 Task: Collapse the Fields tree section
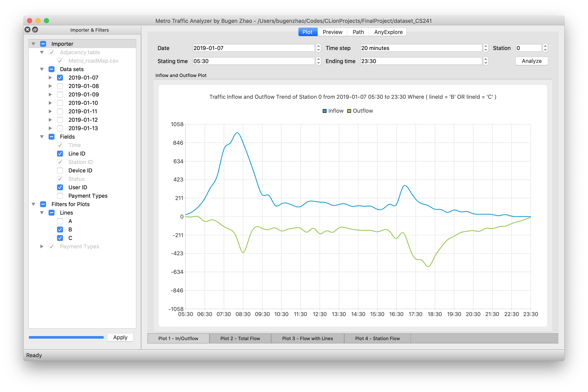coord(42,137)
